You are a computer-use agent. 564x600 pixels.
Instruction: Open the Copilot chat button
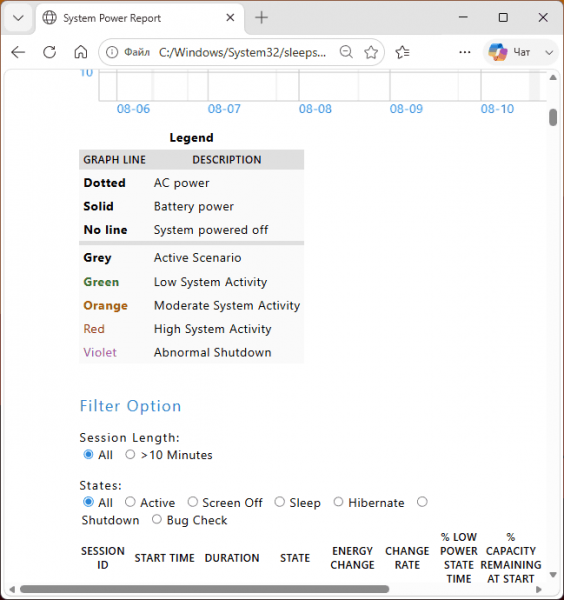pyautogui.click(x=510, y=52)
